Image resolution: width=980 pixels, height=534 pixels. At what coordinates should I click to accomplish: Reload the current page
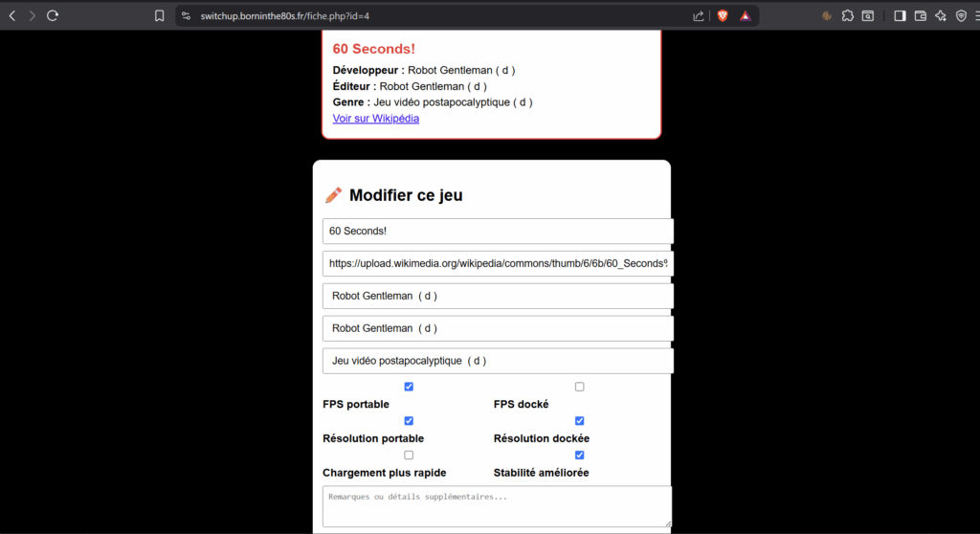[53, 15]
